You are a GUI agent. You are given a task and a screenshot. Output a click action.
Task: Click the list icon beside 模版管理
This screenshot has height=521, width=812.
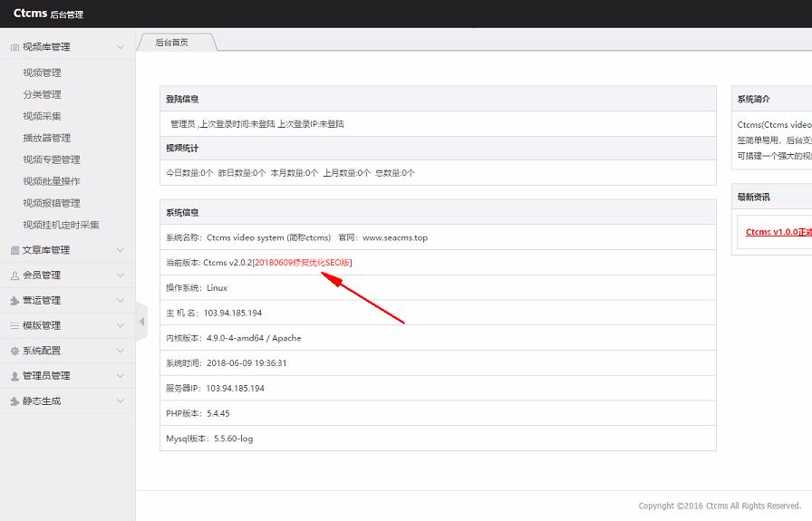click(15, 326)
